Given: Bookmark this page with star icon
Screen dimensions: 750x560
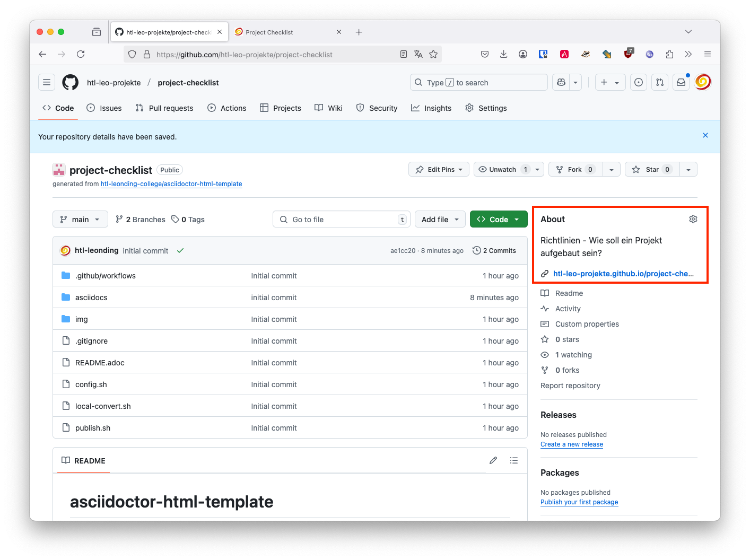Looking at the screenshot, I should point(433,54).
